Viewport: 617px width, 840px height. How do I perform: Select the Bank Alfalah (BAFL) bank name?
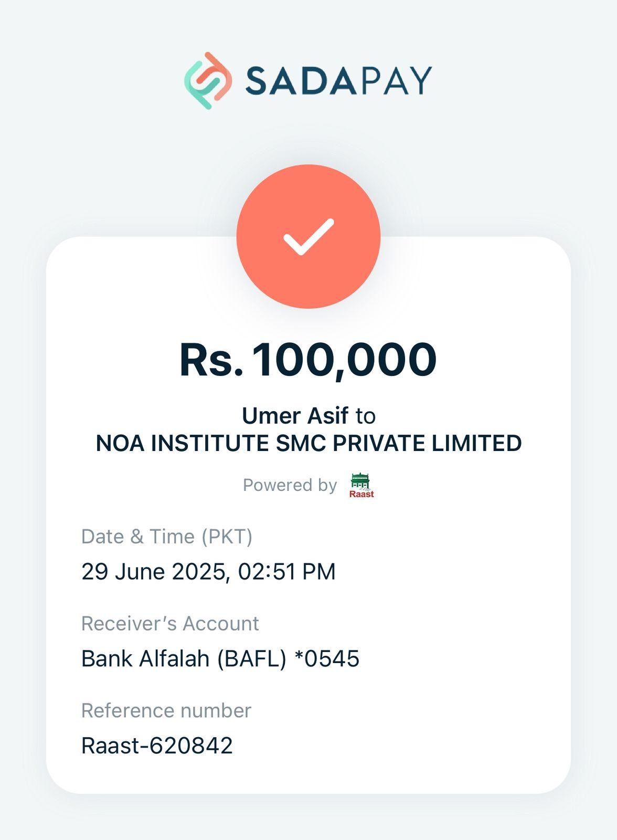pyautogui.click(x=184, y=658)
